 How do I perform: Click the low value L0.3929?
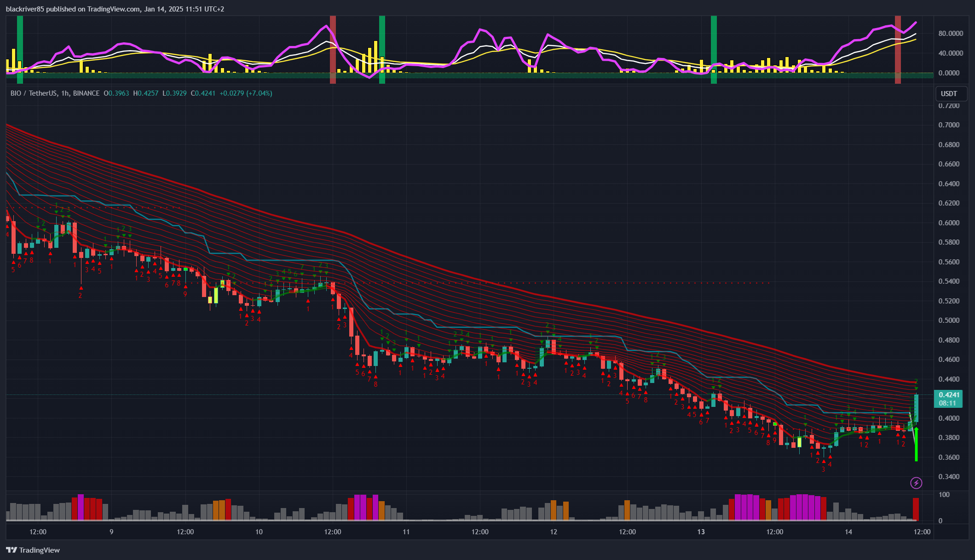pyautogui.click(x=174, y=93)
